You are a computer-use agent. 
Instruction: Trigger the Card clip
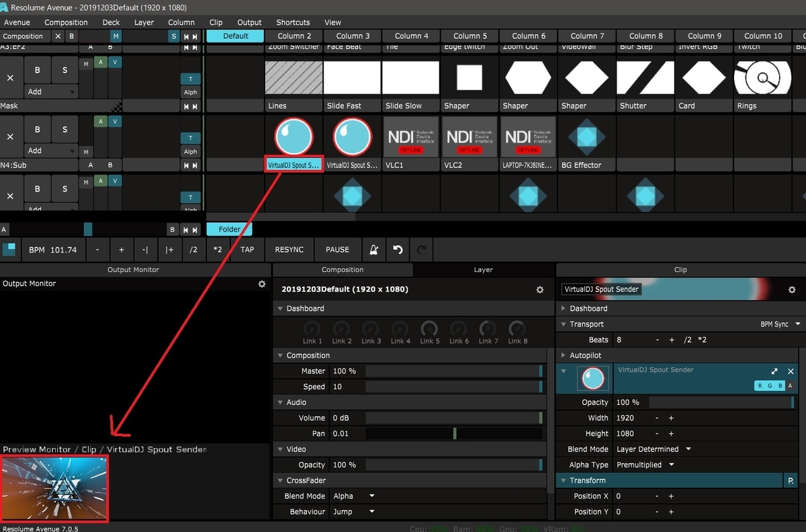(704, 78)
